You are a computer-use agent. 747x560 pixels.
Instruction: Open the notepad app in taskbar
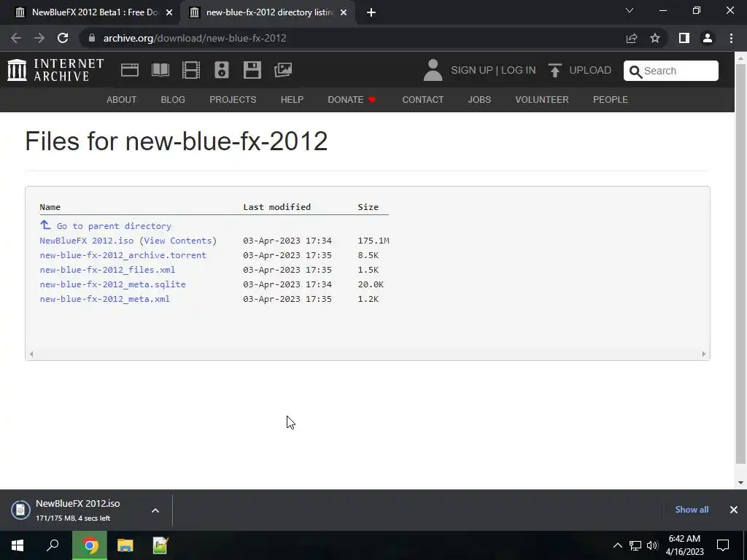[x=160, y=545]
